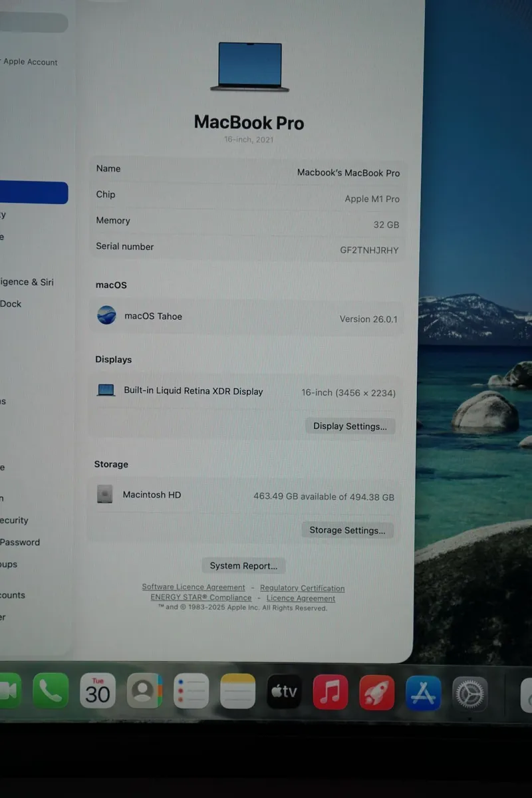Click the search field in sidebar
Image resolution: width=532 pixels, height=798 pixels.
coord(33,23)
